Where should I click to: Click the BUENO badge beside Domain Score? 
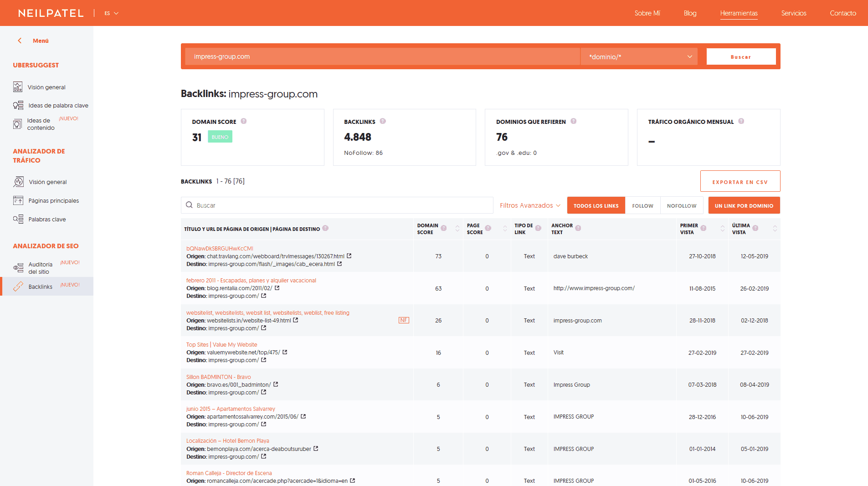220,137
